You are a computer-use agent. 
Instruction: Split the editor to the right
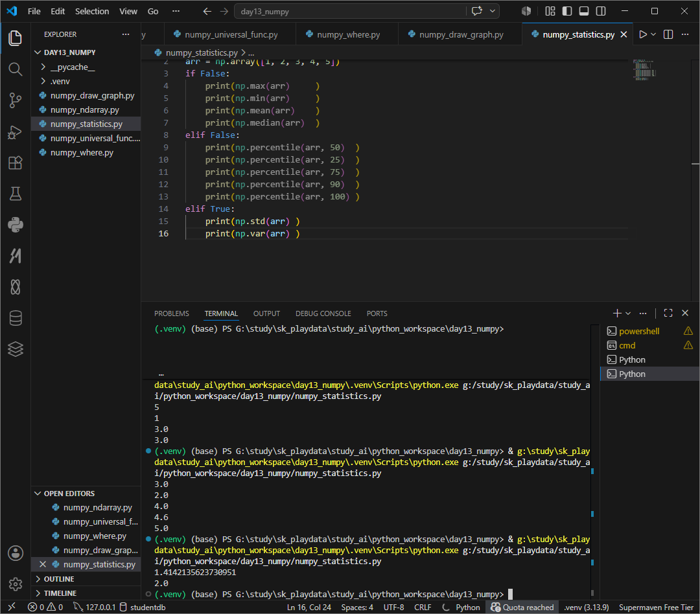668,34
